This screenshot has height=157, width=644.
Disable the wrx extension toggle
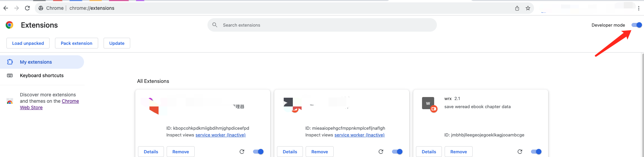536,152
